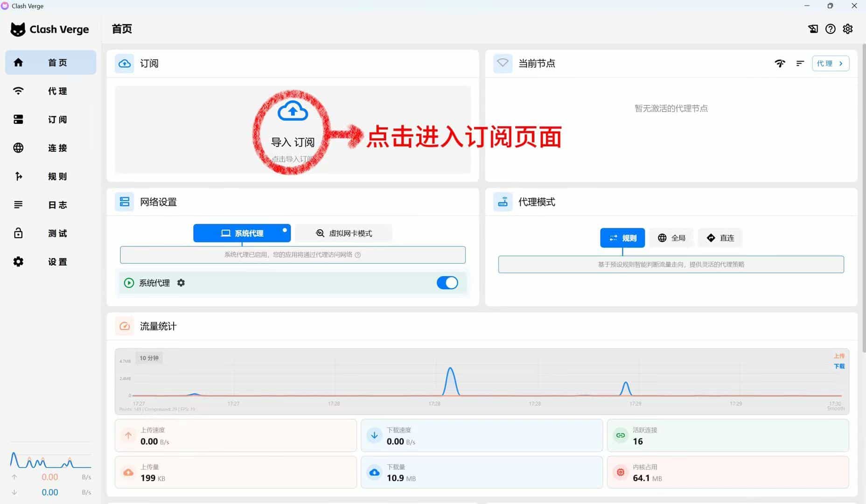Select the 直连 direct proxy mode
This screenshot has width=866, height=504.
click(720, 238)
